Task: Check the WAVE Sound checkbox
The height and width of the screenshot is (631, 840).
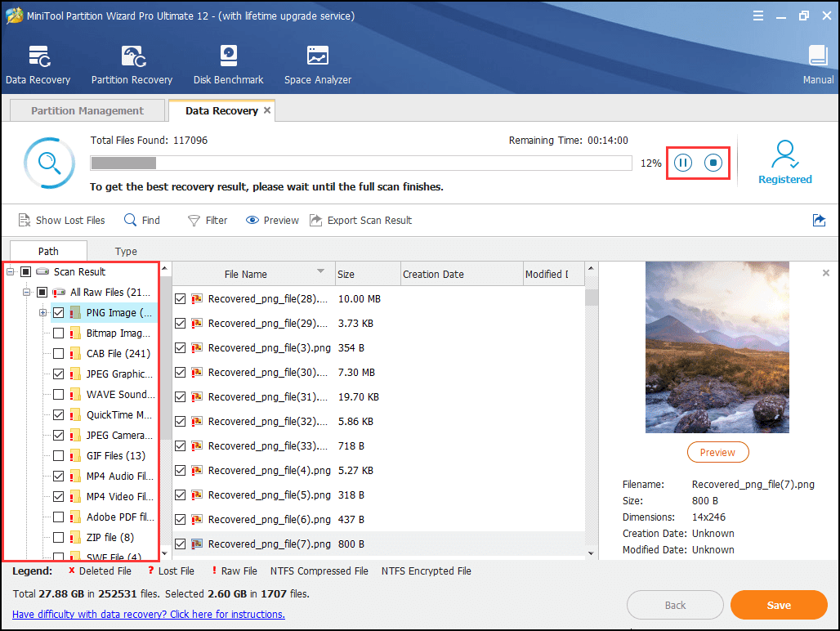Action: click(x=58, y=394)
